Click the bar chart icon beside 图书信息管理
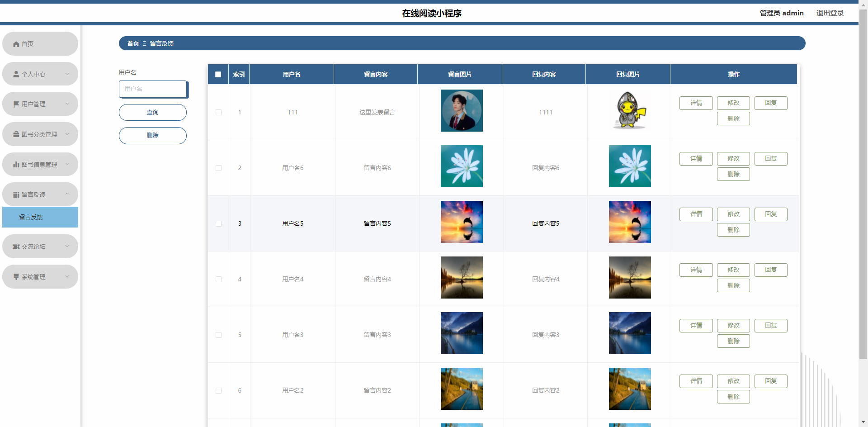 tap(16, 165)
